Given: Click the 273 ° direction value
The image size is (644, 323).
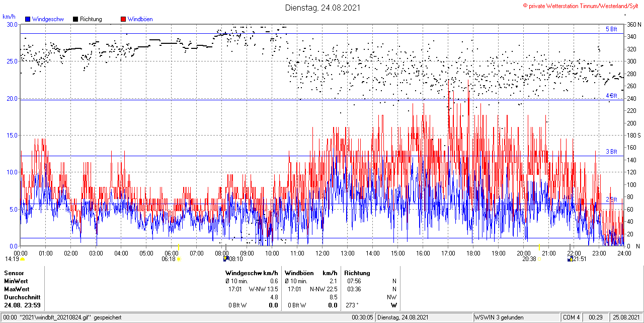Looking at the screenshot, I should pos(353,305).
